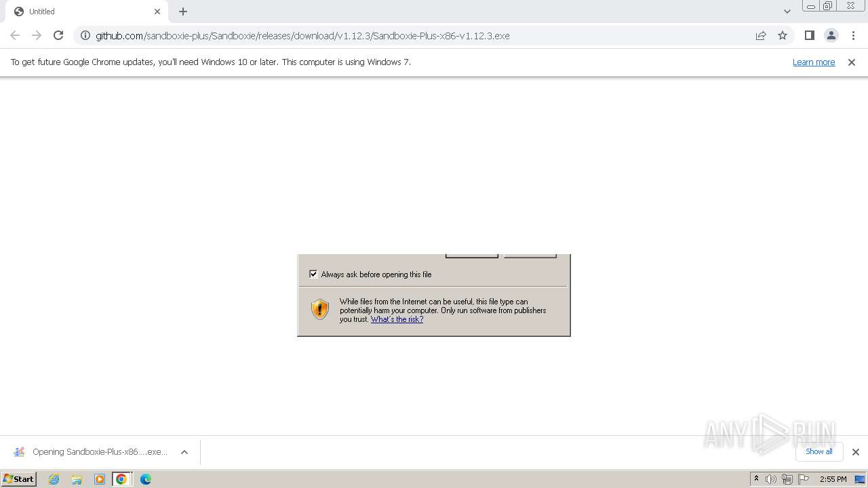Screen dimensions: 868x488
Task: Show hidden system tray icons
Action: click(x=756, y=479)
